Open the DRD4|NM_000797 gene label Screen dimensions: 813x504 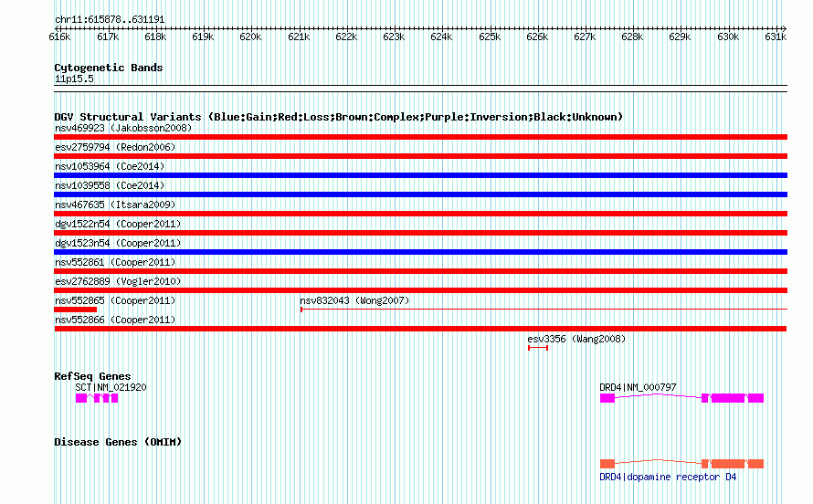[638, 387]
